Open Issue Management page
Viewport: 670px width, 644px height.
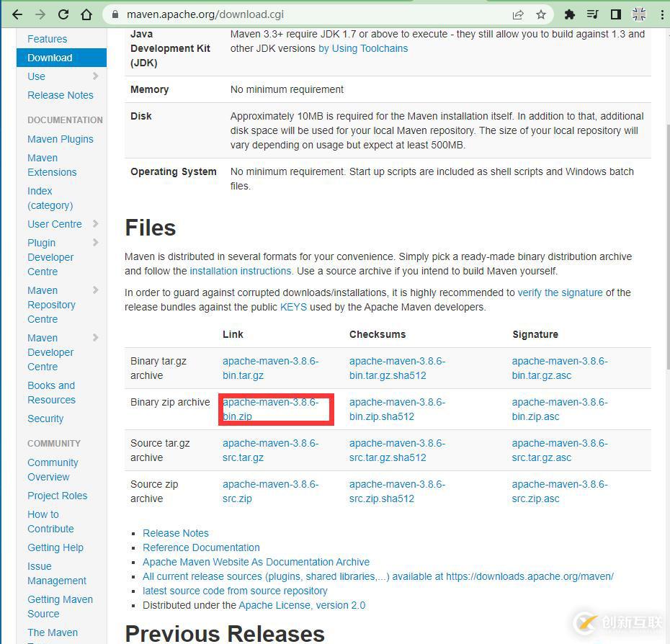coord(56,573)
